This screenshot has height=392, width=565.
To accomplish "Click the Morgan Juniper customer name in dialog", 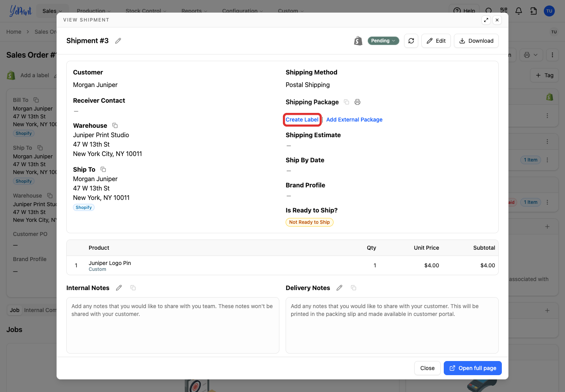I will coord(95,85).
